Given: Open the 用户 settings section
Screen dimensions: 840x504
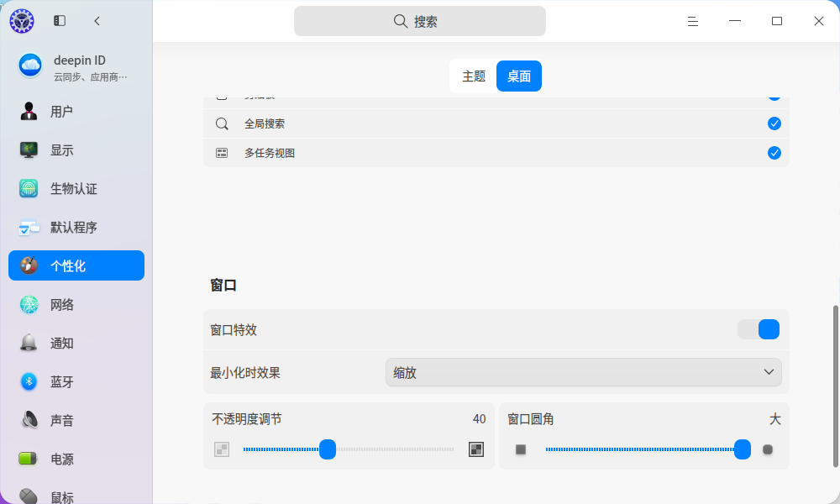Looking at the screenshot, I should tap(76, 112).
